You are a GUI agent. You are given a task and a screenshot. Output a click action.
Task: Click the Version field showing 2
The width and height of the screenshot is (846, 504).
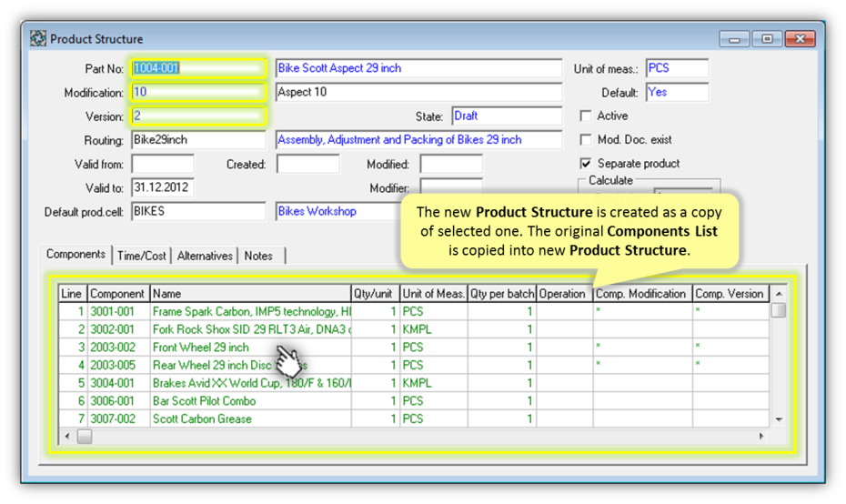point(198,116)
